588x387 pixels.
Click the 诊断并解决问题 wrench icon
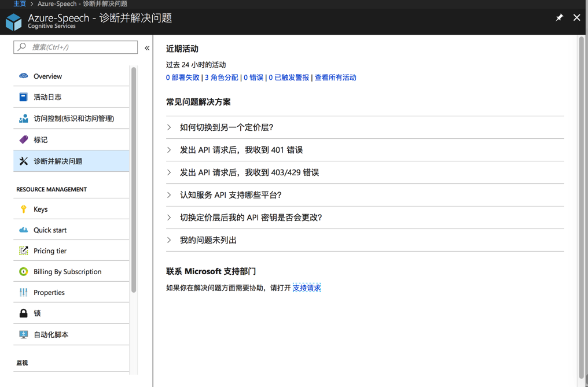click(x=23, y=161)
